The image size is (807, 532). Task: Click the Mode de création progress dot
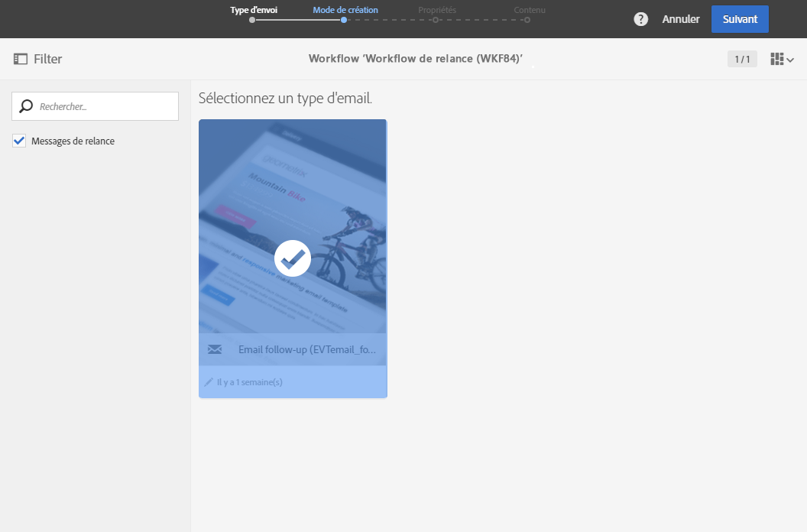tap(344, 20)
